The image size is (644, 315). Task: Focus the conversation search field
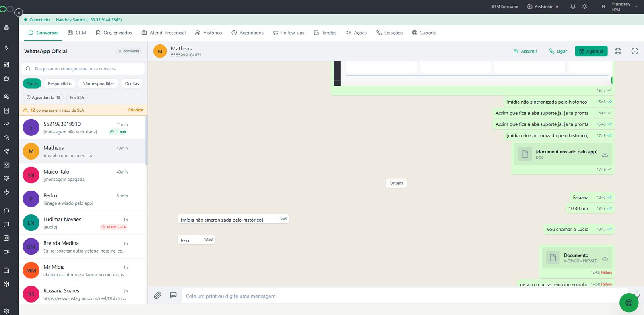[83, 69]
